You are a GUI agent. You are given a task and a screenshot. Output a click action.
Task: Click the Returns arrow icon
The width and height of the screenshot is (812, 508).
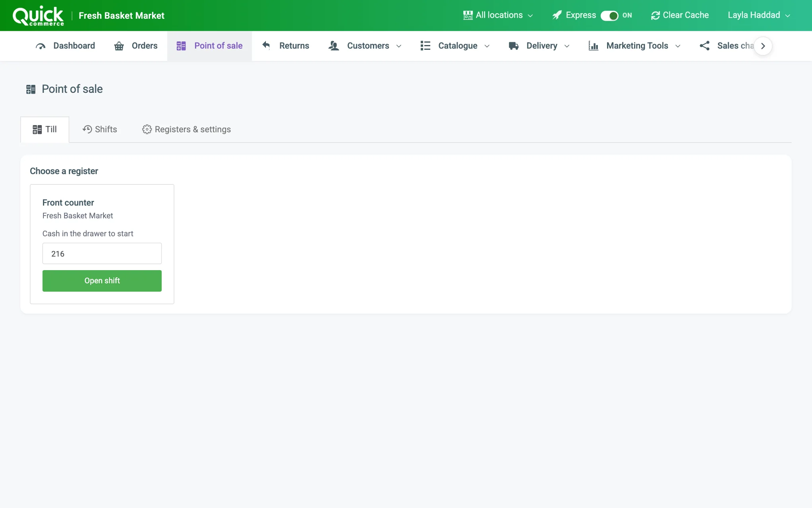pos(266,45)
